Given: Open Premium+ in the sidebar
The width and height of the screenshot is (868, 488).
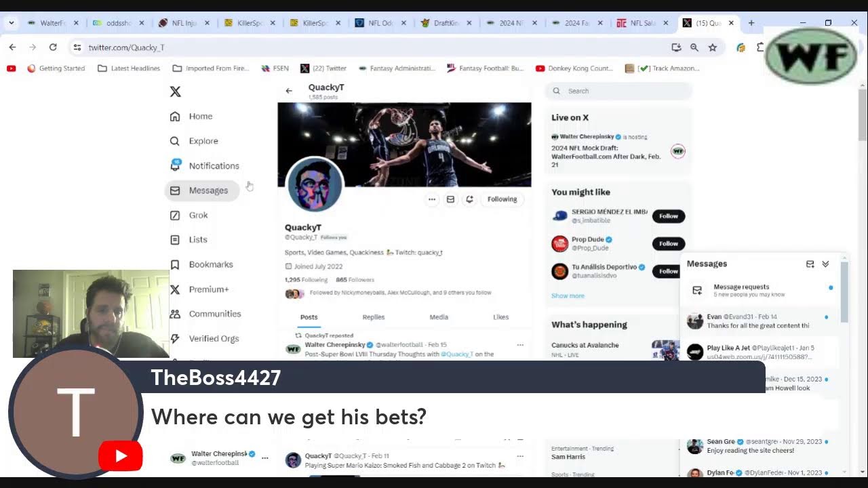Looking at the screenshot, I should tap(199, 289).
